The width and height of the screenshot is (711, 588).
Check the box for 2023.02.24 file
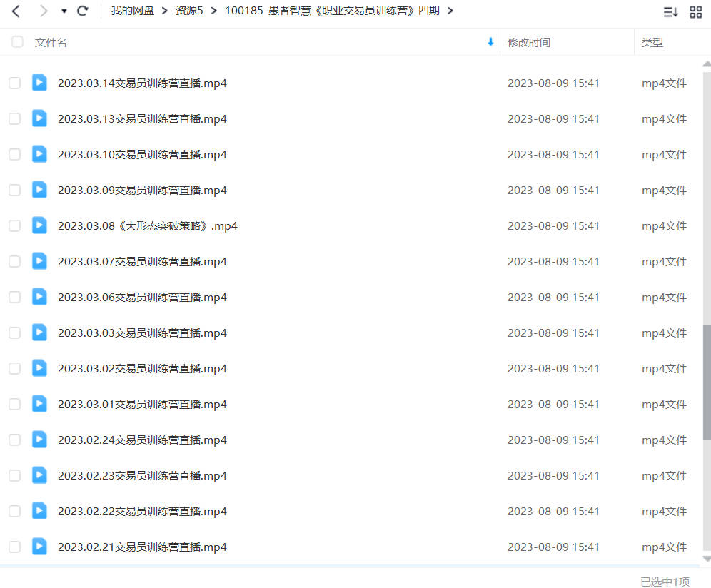(14, 440)
